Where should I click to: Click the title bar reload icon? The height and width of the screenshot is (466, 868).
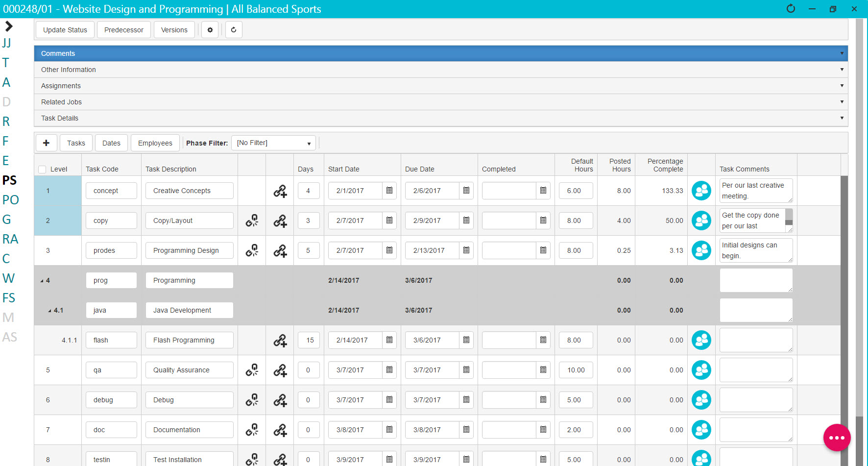click(x=791, y=9)
